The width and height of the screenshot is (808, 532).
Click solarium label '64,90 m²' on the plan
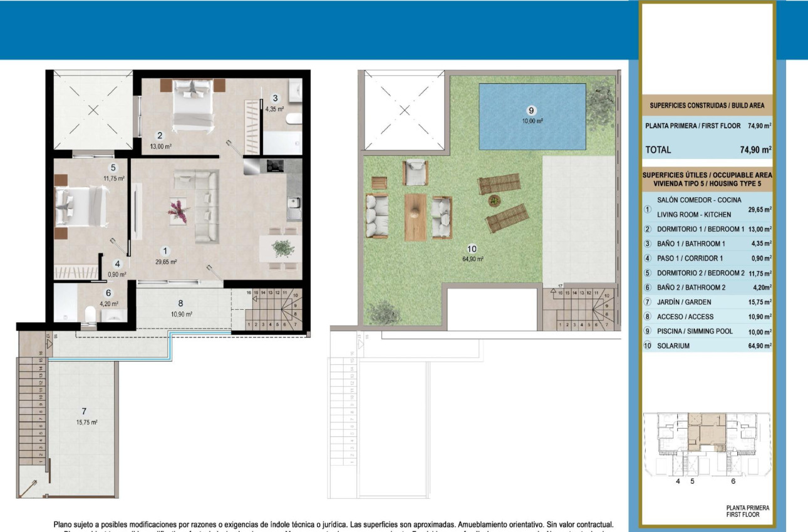pyautogui.click(x=472, y=258)
